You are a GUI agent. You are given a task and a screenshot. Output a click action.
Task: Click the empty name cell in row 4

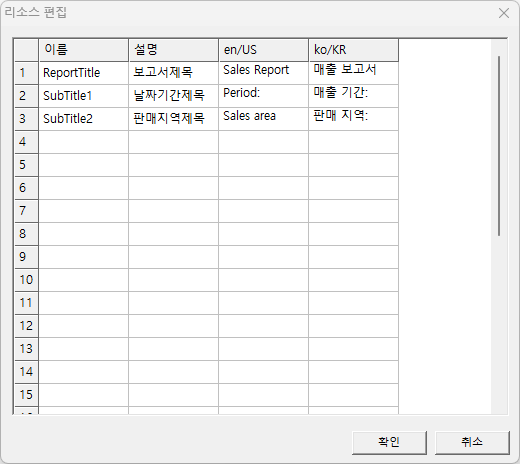pyautogui.click(x=84, y=142)
